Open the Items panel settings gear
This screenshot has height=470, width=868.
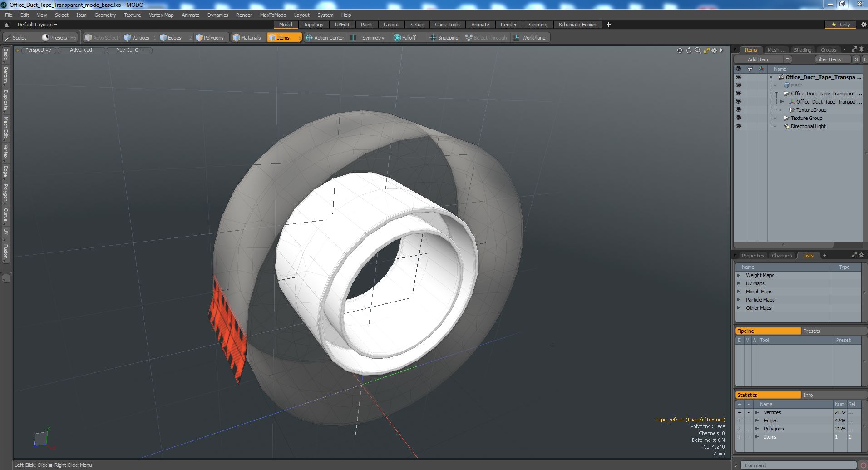(861, 49)
